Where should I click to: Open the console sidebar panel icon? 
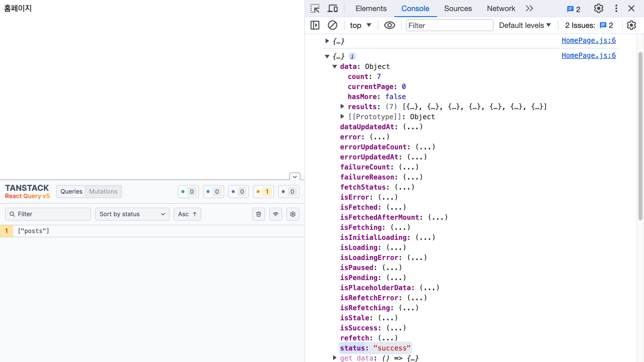(315, 25)
